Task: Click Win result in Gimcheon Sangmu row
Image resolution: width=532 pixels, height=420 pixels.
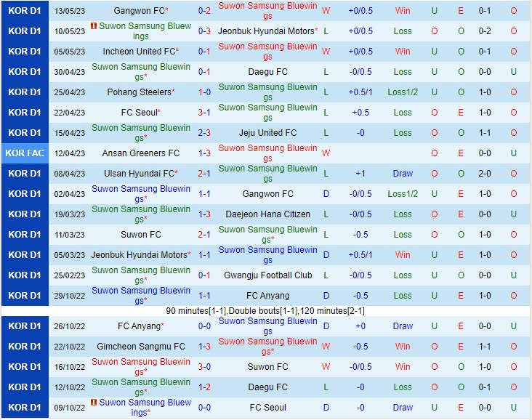Action: 403,347
